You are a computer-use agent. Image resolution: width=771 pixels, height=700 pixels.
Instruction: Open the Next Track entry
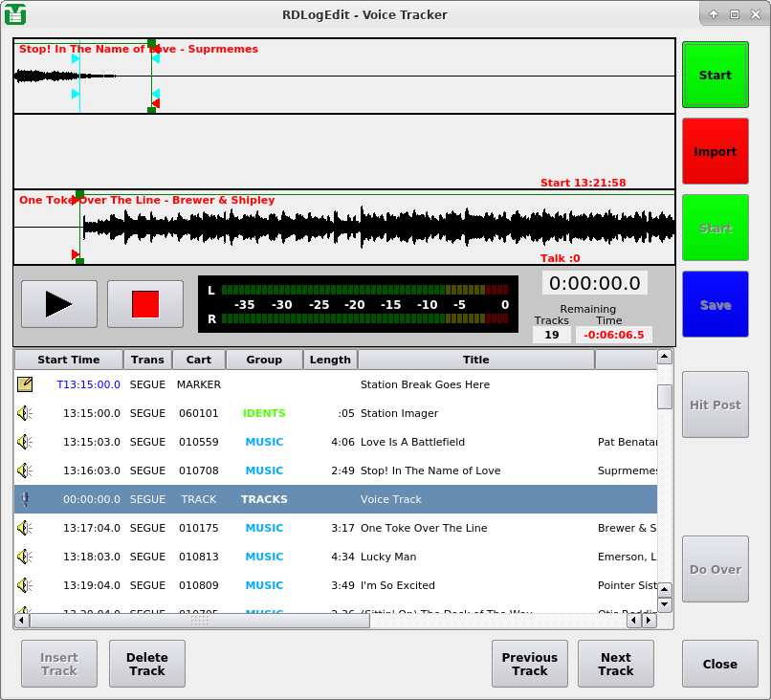click(x=615, y=664)
